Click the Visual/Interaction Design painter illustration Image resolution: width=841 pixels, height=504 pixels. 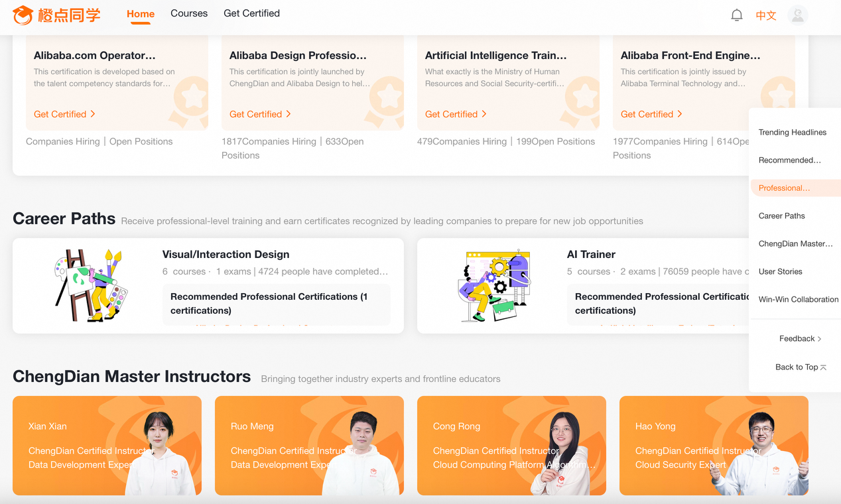(90, 285)
